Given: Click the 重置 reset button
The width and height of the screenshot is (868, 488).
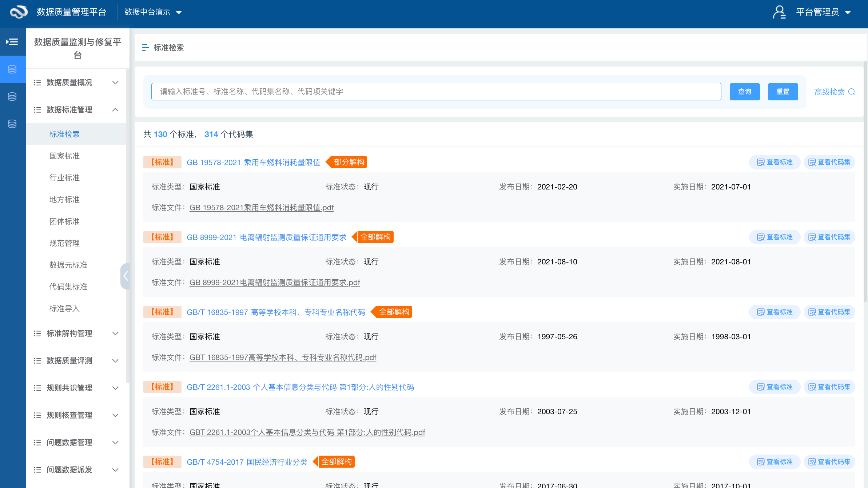Looking at the screenshot, I should 783,92.
